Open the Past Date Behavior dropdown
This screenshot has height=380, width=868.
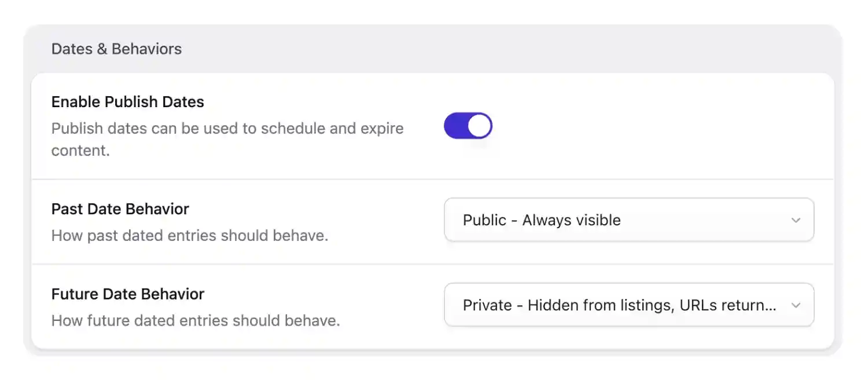point(629,220)
